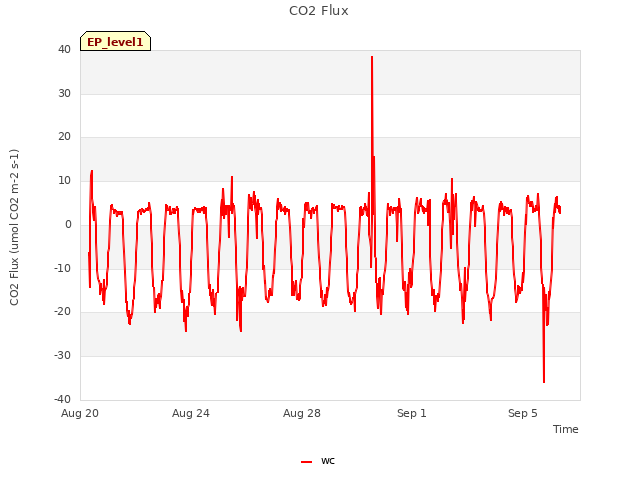Click the -20 y-axis tick label

[63, 311]
